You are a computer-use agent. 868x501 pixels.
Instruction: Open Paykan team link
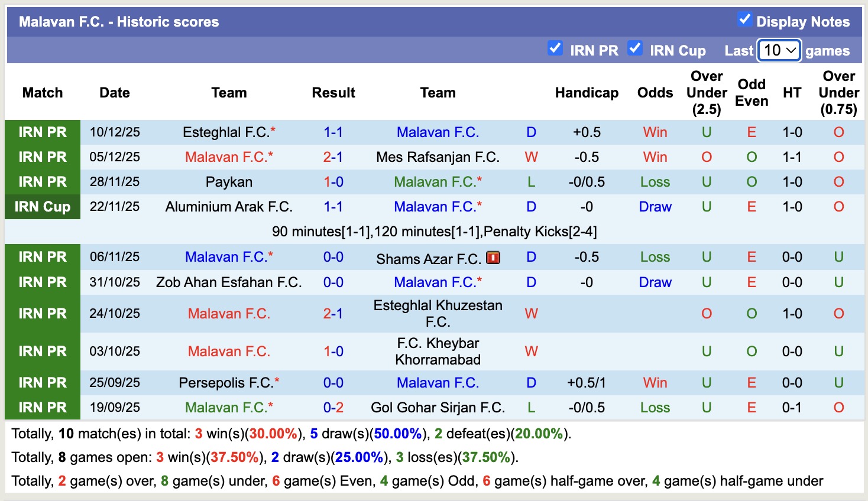point(229,182)
